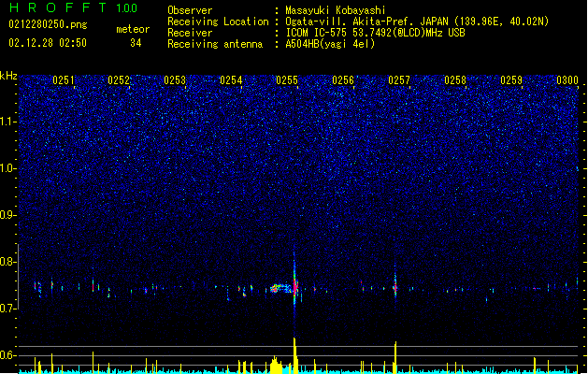Select the ICOM IC-575 53.7492 MHz USB text
Viewport: 588px width, 374px height.
point(375,33)
